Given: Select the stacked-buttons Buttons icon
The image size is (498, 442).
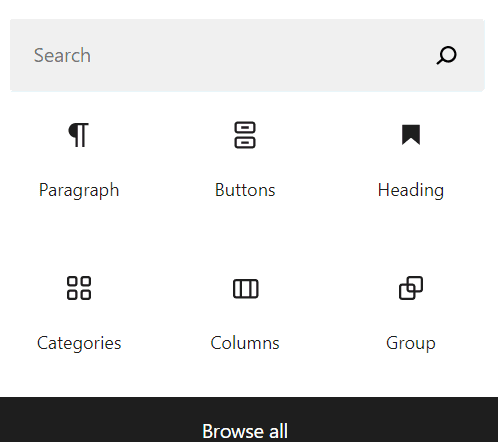Looking at the screenshot, I should [x=245, y=135].
